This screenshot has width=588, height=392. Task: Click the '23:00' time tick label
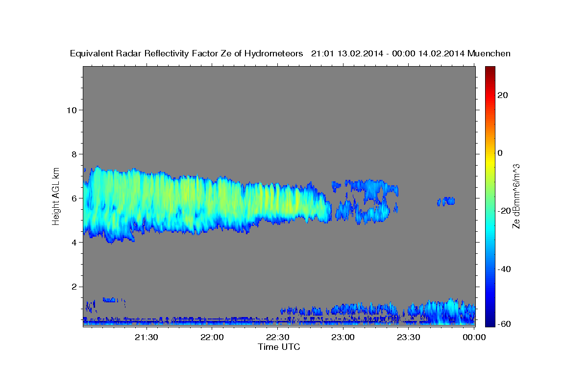coord(343,338)
